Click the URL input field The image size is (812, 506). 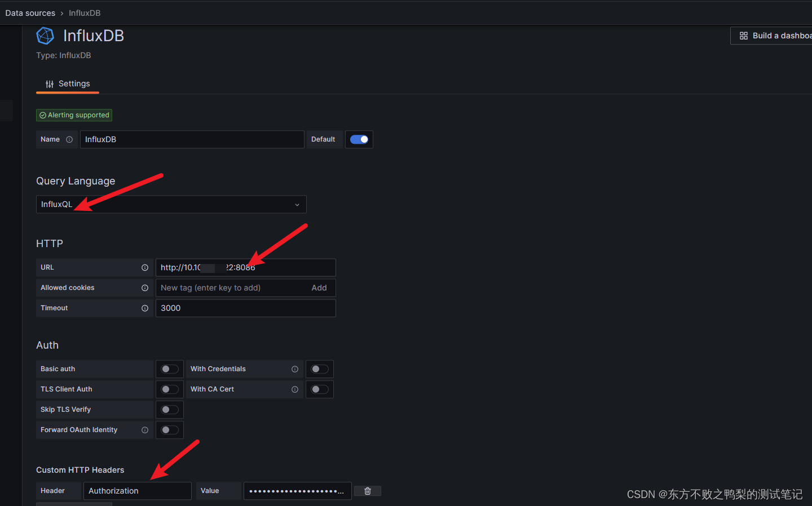tap(246, 267)
